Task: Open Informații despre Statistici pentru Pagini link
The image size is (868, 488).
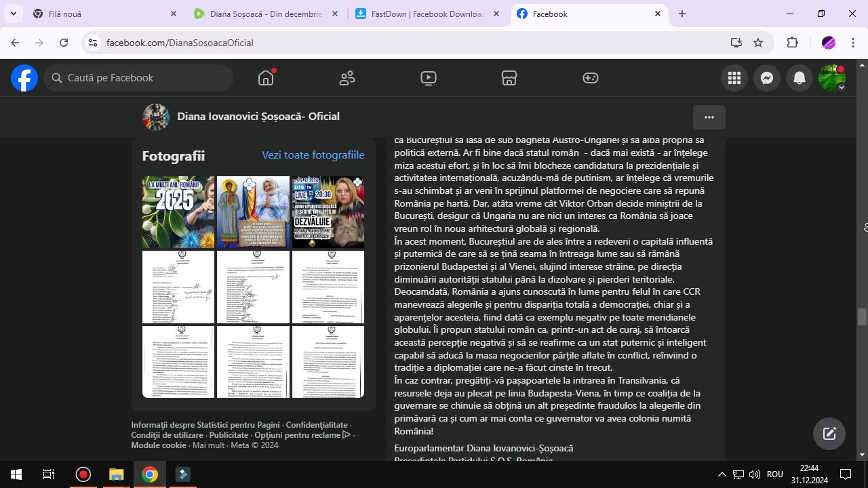Action: [x=205, y=425]
